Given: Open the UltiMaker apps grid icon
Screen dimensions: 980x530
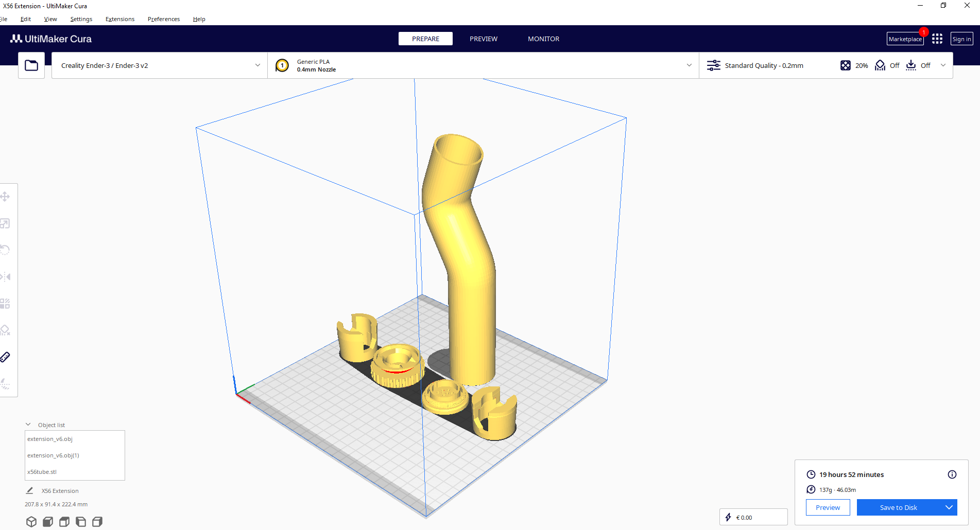Looking at the screenshot, I should click(937, 39).
